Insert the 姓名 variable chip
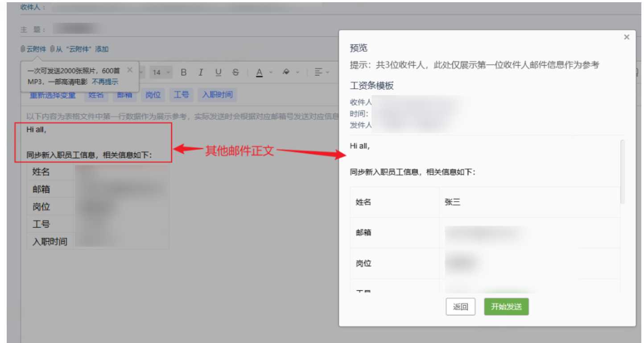This screenshot has height=343, width=644. (x=95, y=95)
